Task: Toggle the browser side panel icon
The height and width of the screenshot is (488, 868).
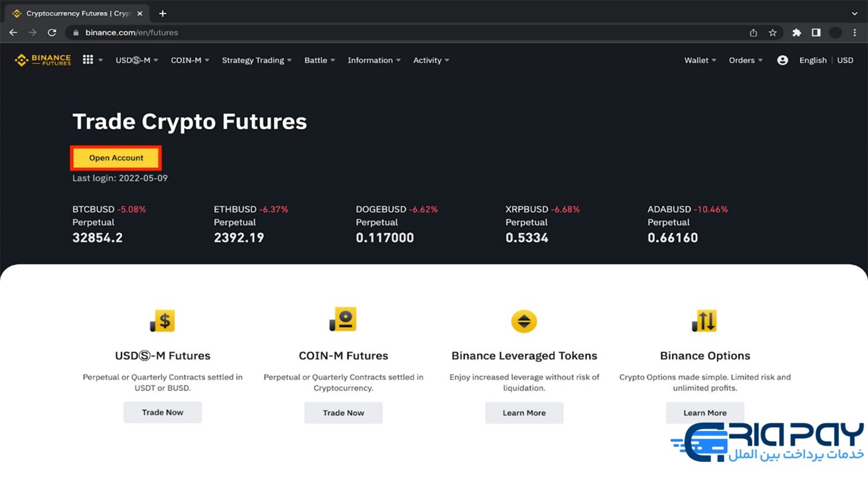Action: pyautogui.click(x=816, y=33)
